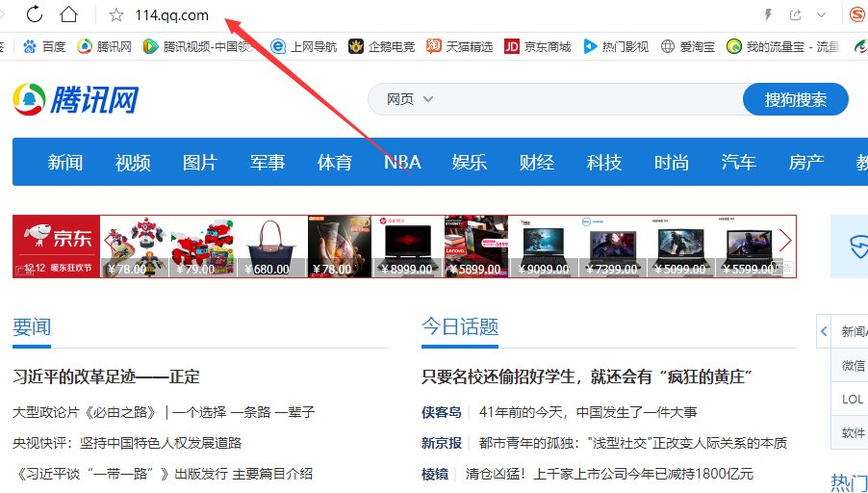Open article 都市青年的孤独："浅型社交"
Viewport: 868px width, 493px height.
coord(633,443)
